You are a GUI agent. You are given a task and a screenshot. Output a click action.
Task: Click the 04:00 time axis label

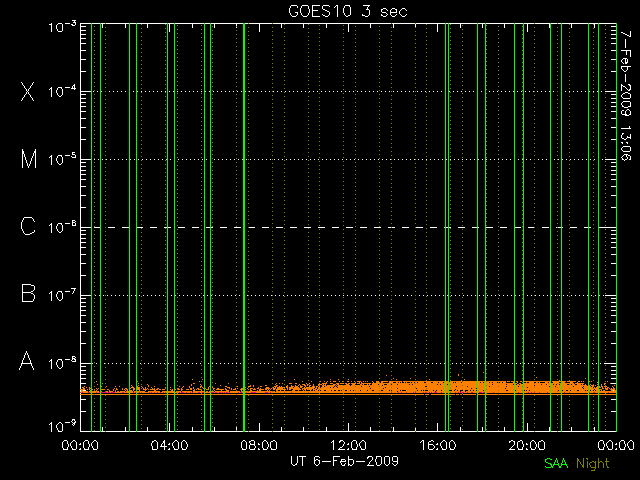pyautogui.click(x=169, y=445)
